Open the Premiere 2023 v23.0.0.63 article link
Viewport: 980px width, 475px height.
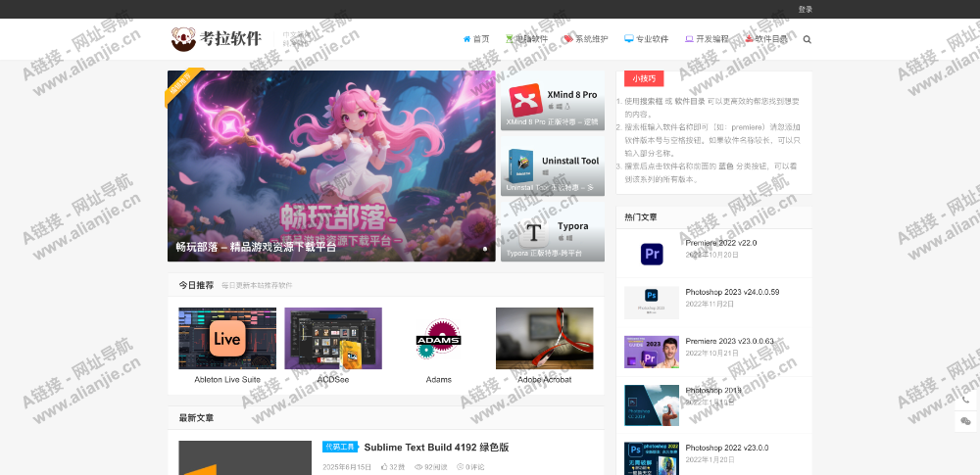729,341
